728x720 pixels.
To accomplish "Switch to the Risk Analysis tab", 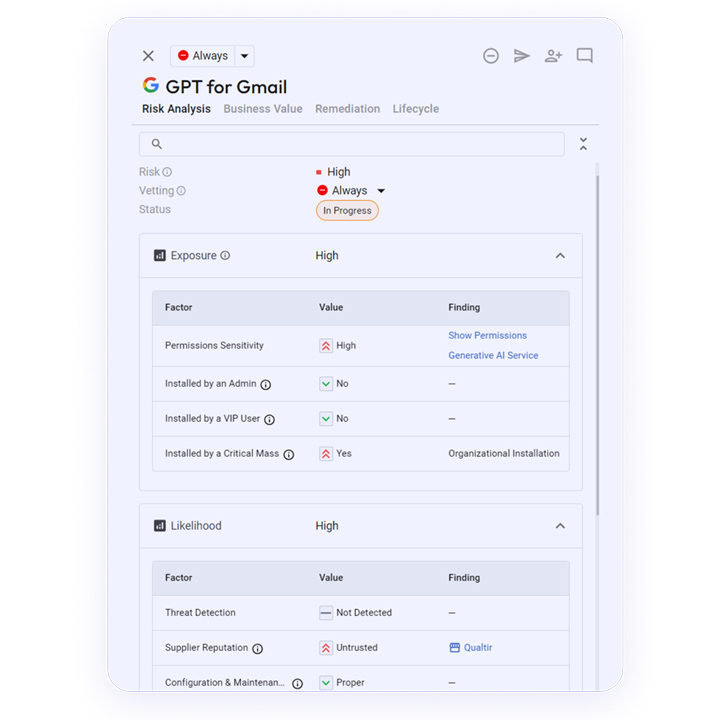I will pos(176,109).
